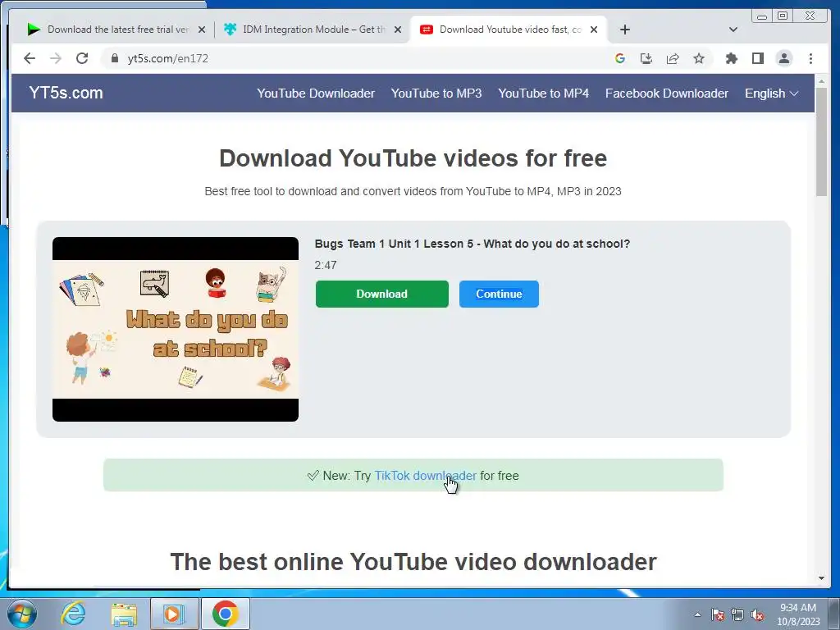The width and height of the screenshot is (840, 630).
Task: Open a new browser tab
Action: tap(624, 30)
